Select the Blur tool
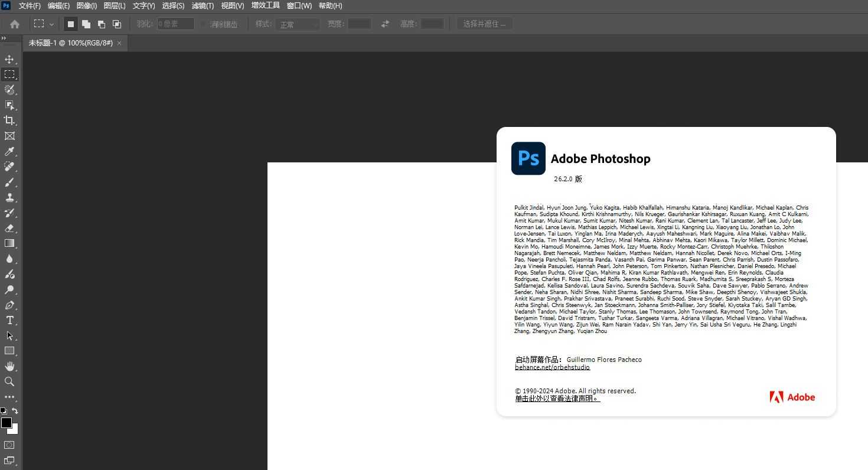Image resolution: width=868 pixels, height=470 pixels. point(9,259)
